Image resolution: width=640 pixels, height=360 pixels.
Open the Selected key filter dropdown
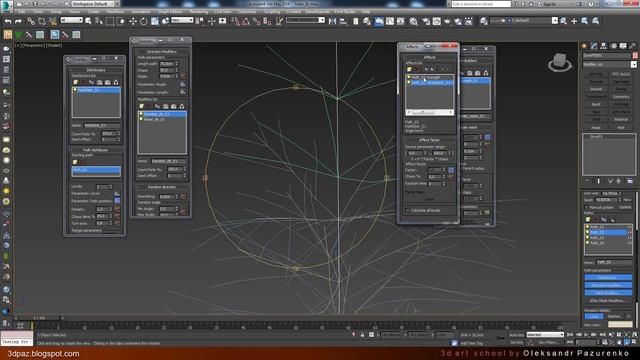click(x=545, y=335)
